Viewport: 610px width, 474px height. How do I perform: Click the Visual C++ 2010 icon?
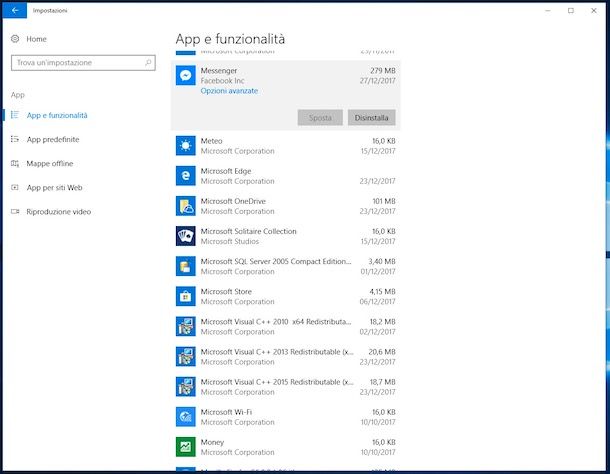pyautogui.click(x=186, y=326)
